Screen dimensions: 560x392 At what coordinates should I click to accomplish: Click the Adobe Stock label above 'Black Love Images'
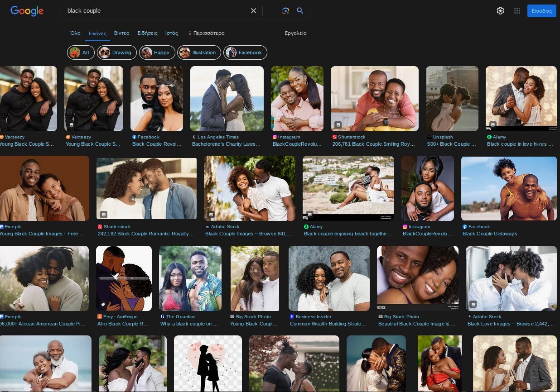[487, 316]
